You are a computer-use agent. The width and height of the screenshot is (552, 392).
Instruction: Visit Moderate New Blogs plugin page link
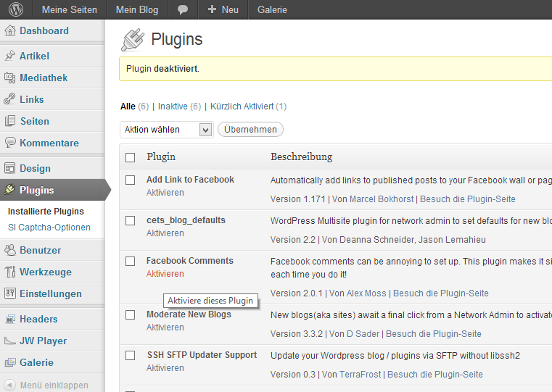433,333
